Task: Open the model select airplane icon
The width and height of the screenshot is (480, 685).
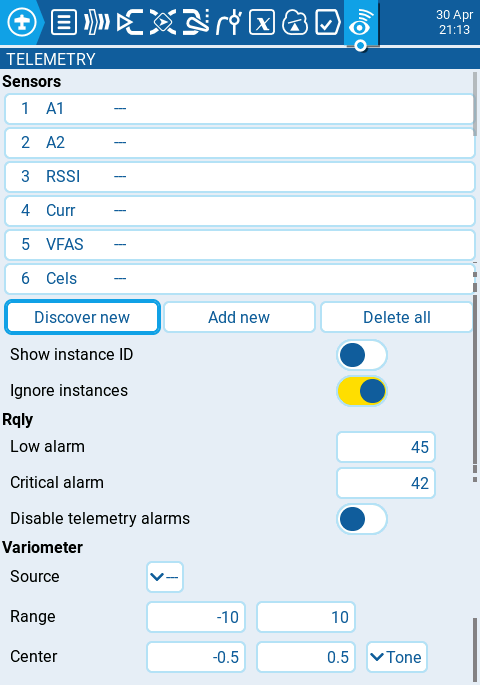Action: click(22, 22)
